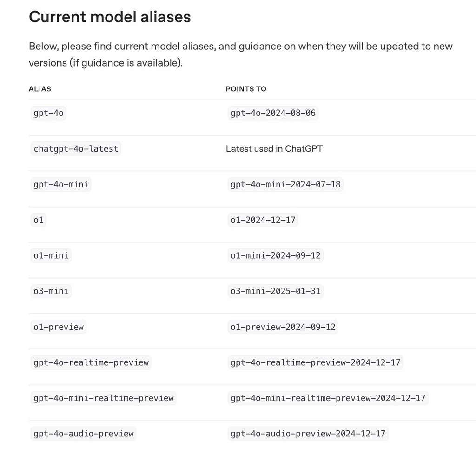476x462 pixels.
Task: Click the POINTS TO column header
Action: tap(246, 89)
